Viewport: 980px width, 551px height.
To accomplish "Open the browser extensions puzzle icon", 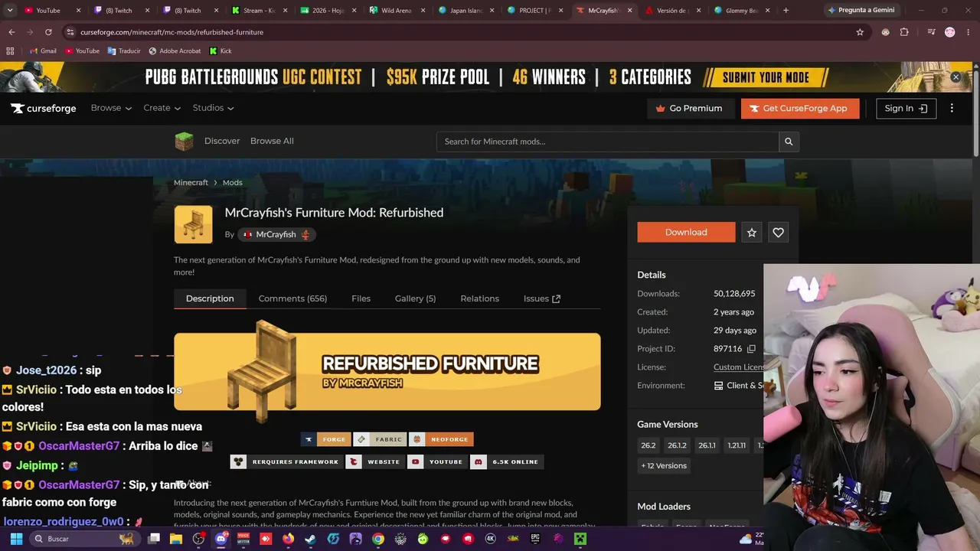I will click(x=904, y=32).
